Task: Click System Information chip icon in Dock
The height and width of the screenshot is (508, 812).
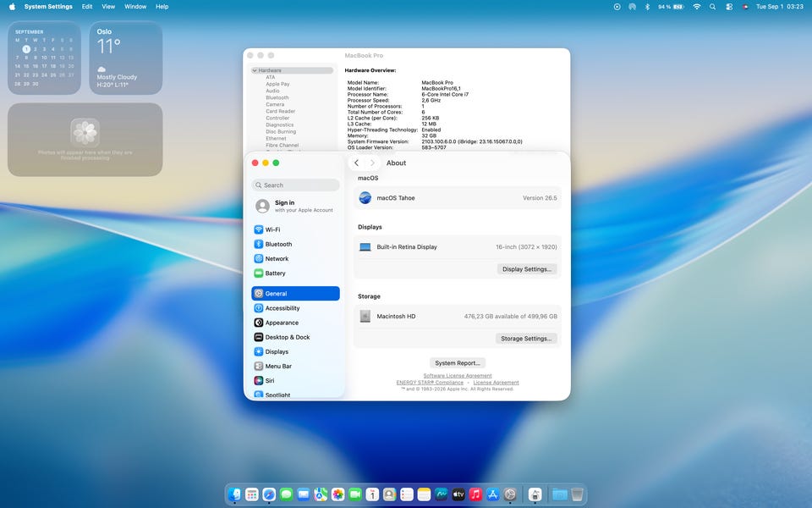Action: (535, 494)
